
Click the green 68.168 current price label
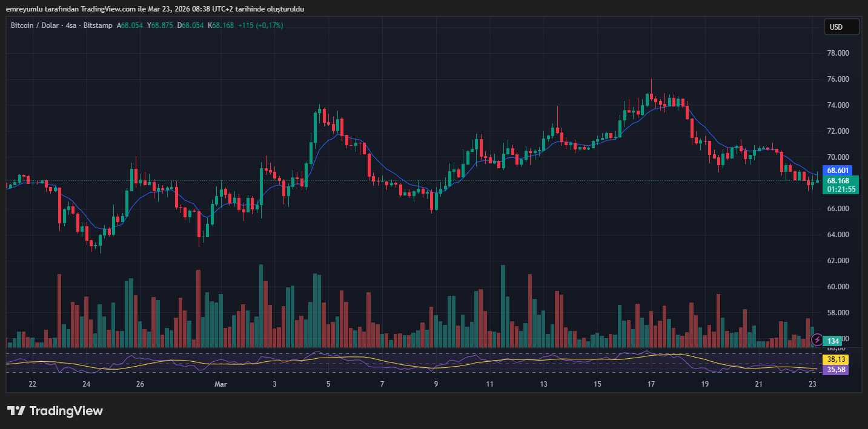838,180
